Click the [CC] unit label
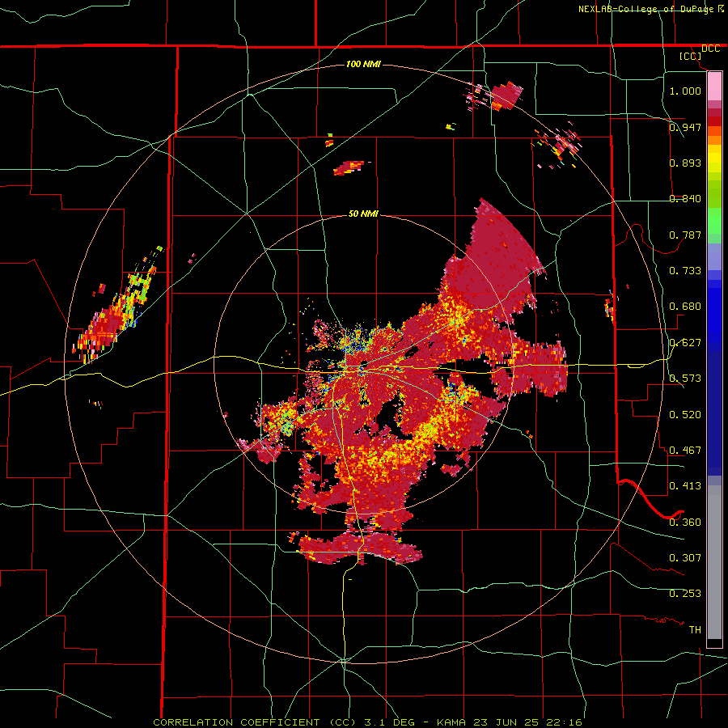The width and height of the screenshot is (728, 728). [x=691, y=56]
